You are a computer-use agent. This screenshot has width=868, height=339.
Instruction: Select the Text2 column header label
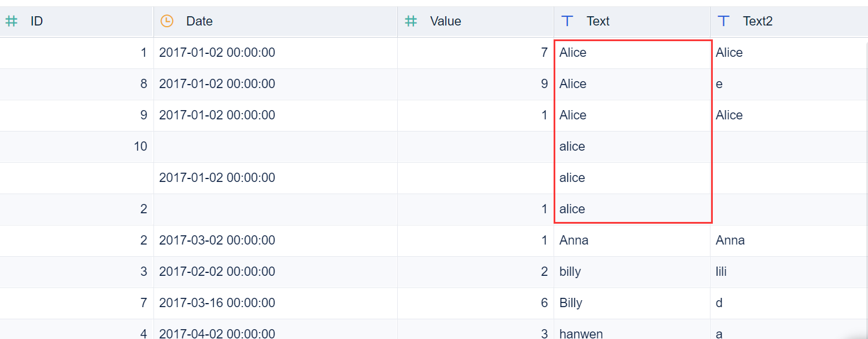pos(758,21)
